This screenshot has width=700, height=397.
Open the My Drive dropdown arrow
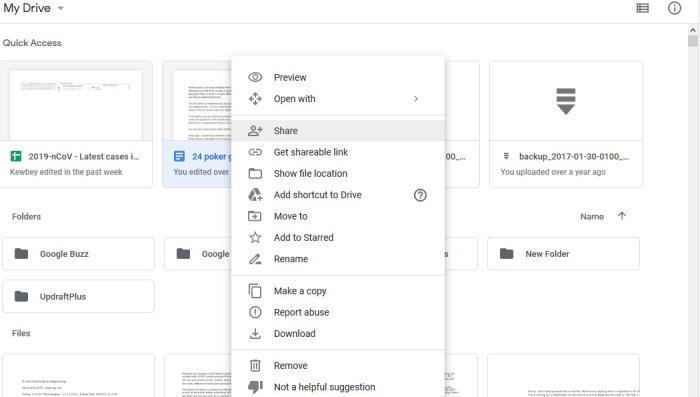coord(61,8)
